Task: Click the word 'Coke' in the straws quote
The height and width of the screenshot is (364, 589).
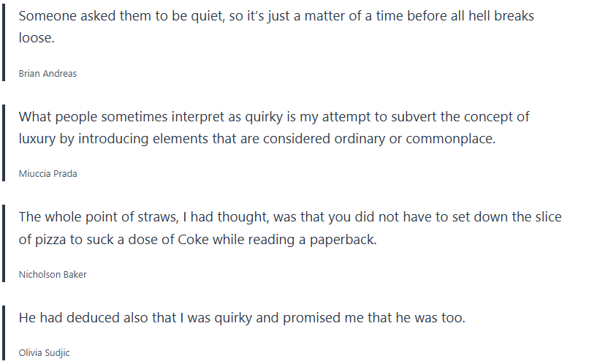Action: [x=193, y=239]
